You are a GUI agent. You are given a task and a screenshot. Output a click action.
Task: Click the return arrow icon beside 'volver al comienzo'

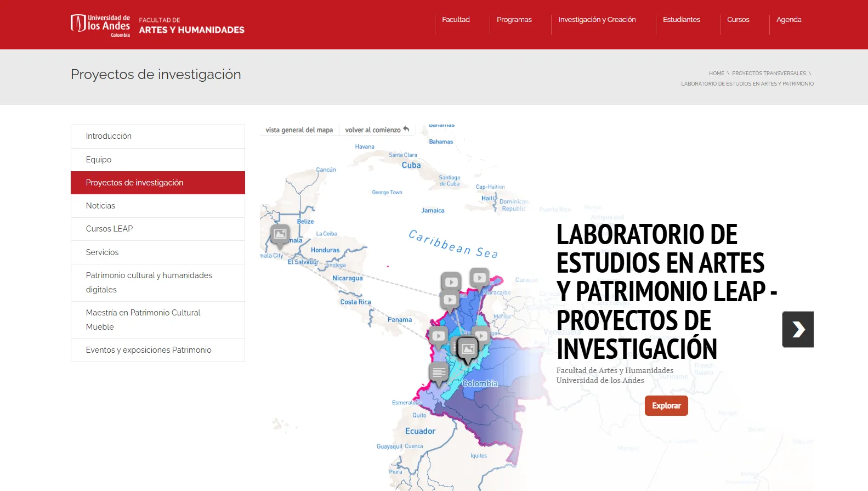tap(406, 129)
